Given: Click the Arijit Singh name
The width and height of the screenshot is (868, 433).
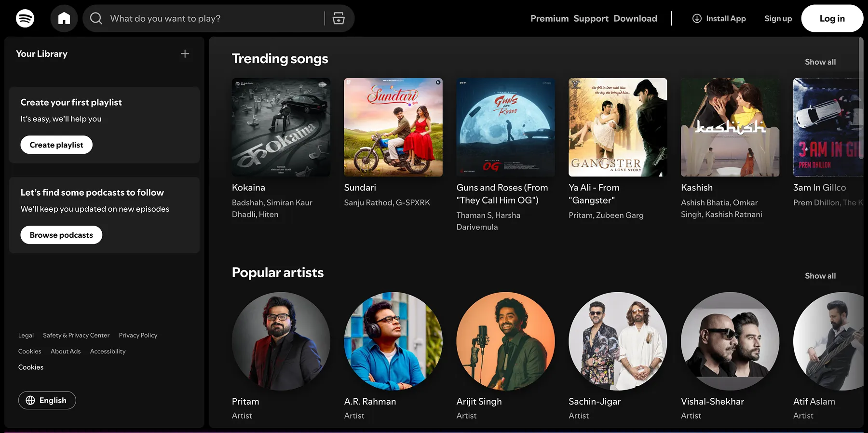Looking at the screenshot, I should 479,402.
